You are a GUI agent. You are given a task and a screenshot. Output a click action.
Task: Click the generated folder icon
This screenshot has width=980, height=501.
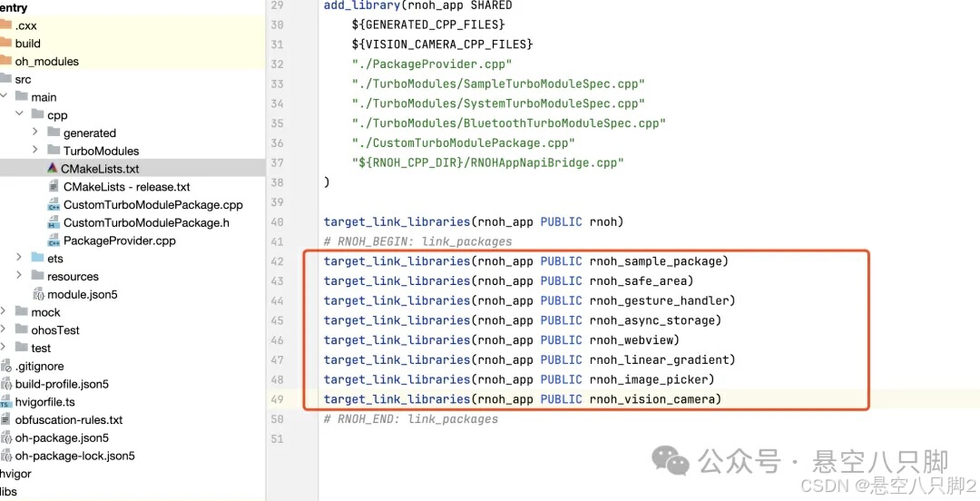pos(54,133)
